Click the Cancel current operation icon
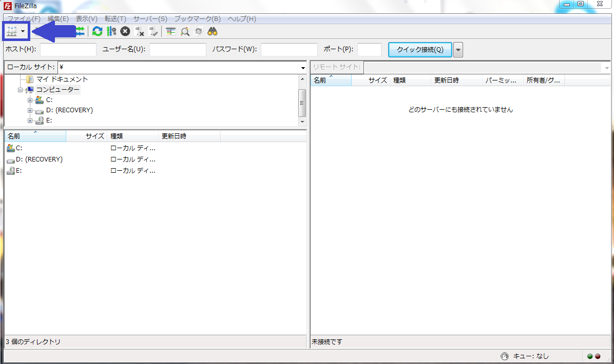Image resolution: width=614 pixels, height=364 pixels. 125,31
